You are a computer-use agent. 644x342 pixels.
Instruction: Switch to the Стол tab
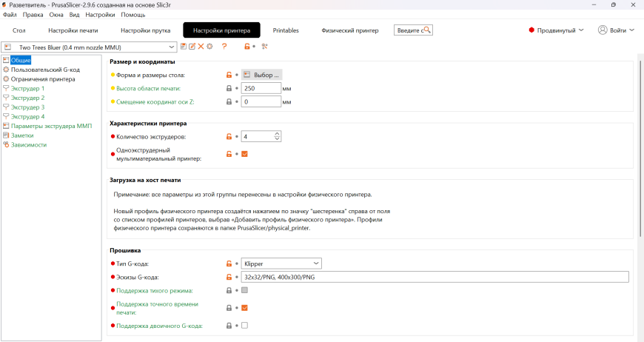[x=19, y=30]
